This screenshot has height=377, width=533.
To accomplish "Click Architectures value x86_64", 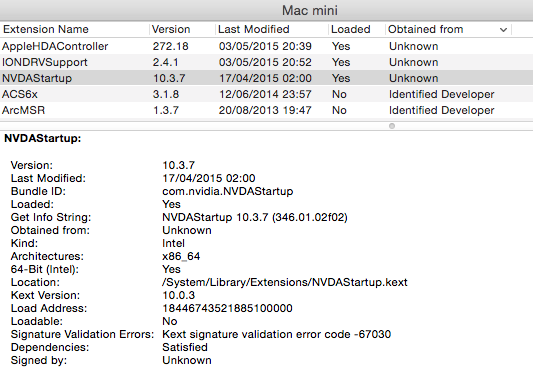I will [x=181, y=256].
